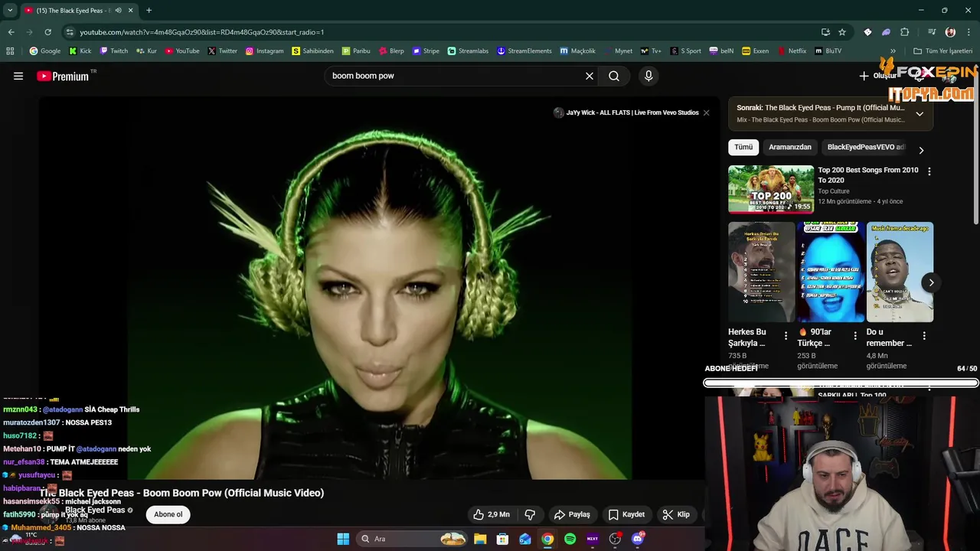Select the Tümü filter chip
The image size is (980, 551).
coord(743,147)
